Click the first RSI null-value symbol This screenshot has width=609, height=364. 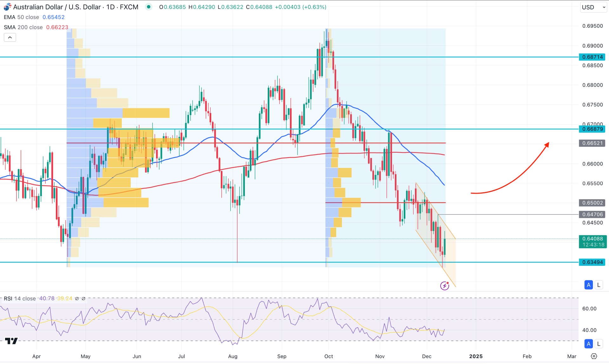click(x=77, y=298)
